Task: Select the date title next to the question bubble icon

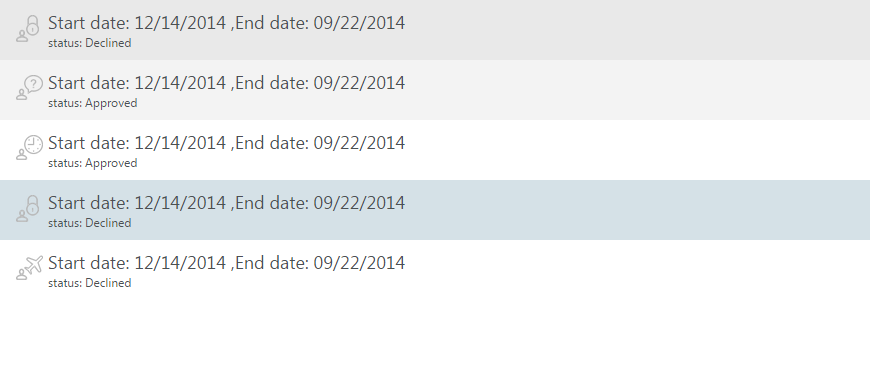Action: tap(226, 83)
